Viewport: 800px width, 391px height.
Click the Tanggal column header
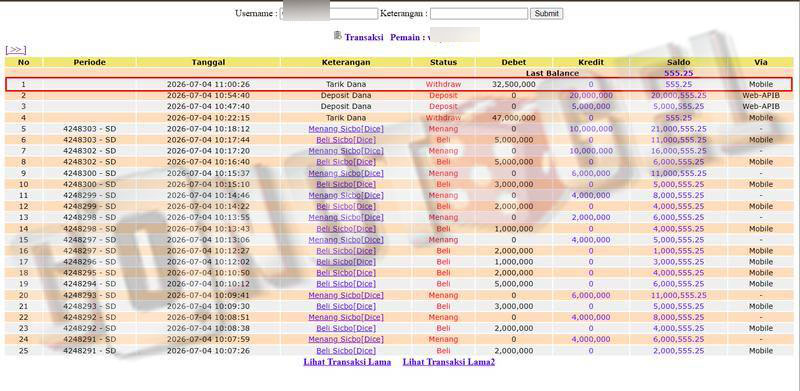point(208,62)
